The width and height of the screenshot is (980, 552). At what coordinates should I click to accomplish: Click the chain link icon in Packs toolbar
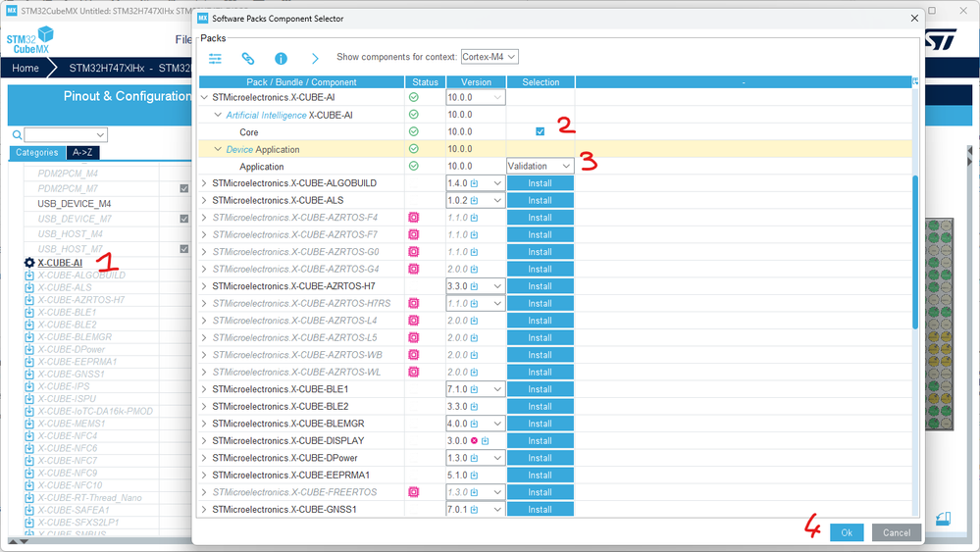248,59
